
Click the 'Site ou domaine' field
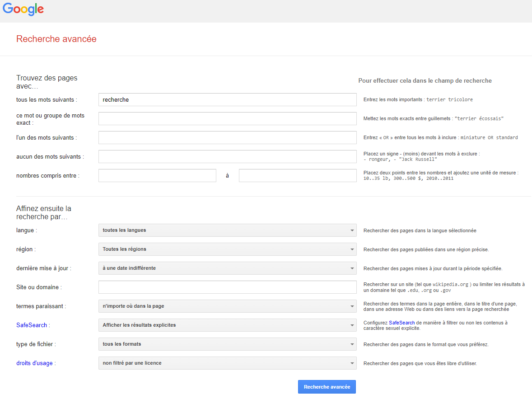227,287
